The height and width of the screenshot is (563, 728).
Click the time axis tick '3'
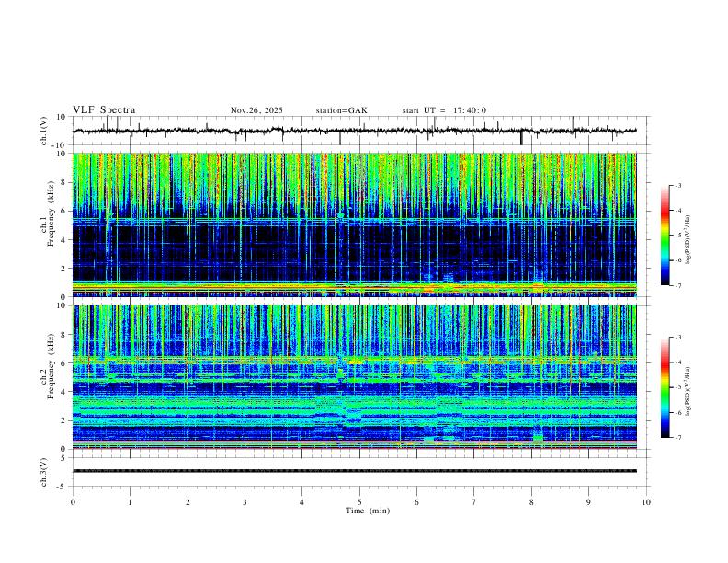tap(245, 502)
